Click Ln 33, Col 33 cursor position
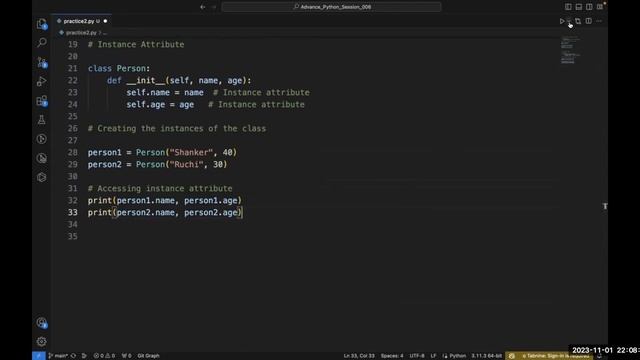Image resolution: width=640 pixels, height=360 pixels. pos(359,356)
